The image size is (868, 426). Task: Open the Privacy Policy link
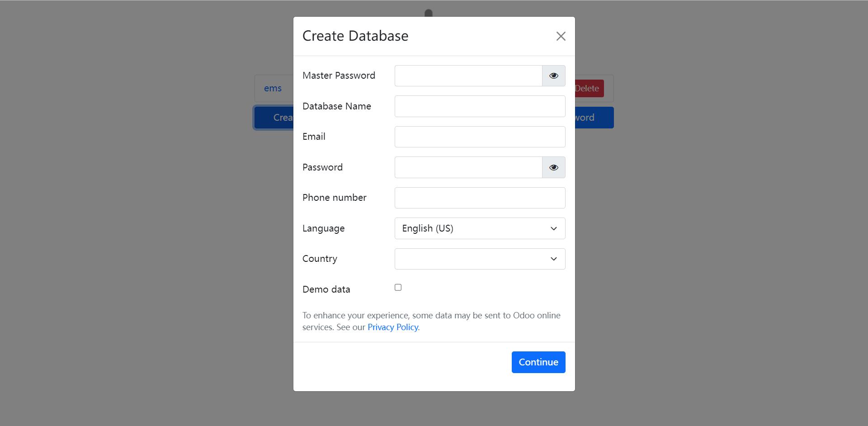(x=392, y=327)
